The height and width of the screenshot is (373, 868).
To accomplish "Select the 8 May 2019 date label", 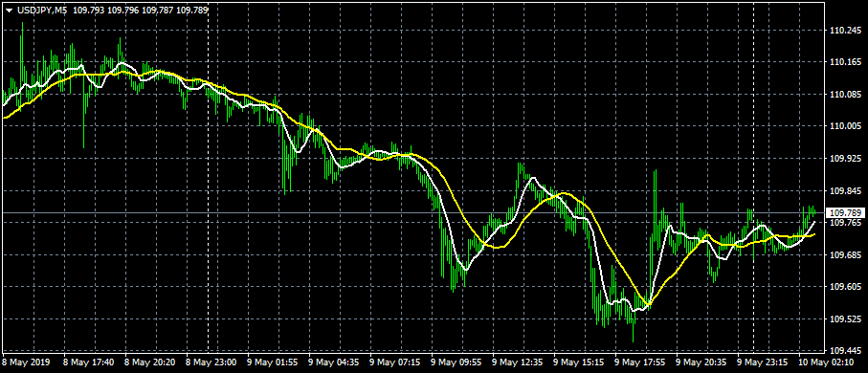I will coord(26,362).
